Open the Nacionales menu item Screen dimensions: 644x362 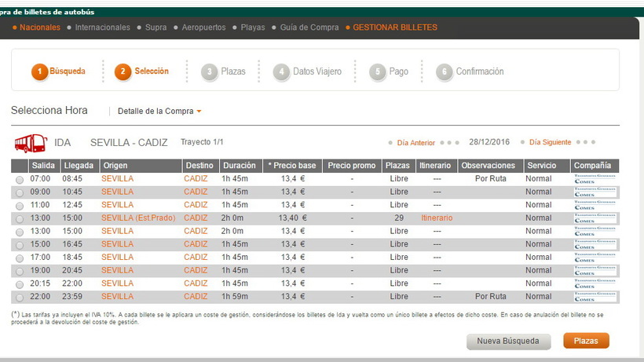(x=39, y=27)
